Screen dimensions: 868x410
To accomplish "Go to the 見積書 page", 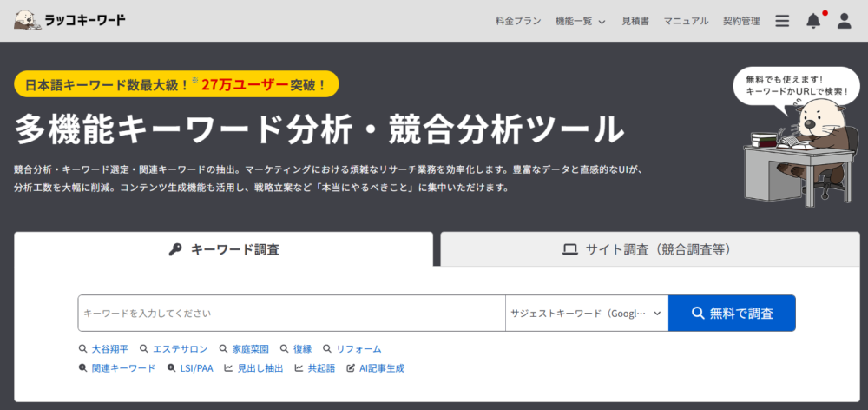I will 635,21.
